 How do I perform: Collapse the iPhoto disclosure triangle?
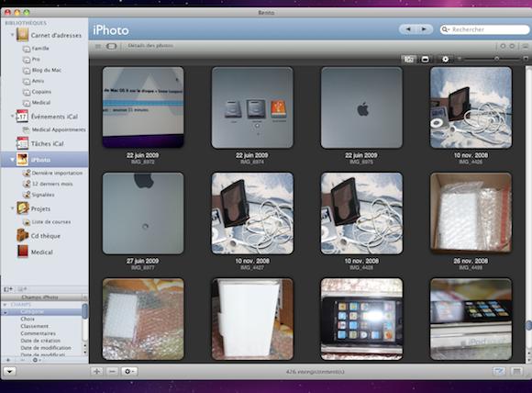[x=12, y=160]
